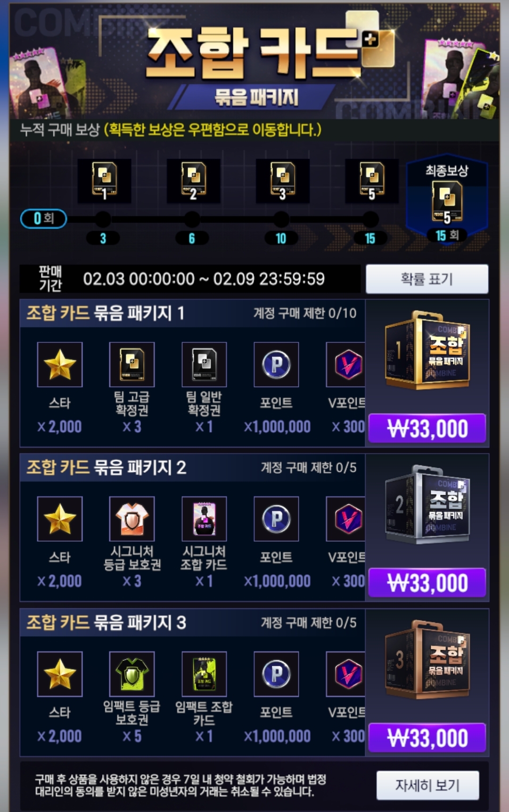
Task: Buy Package 3 via ₩33,000 button
Action: point(427,737)
